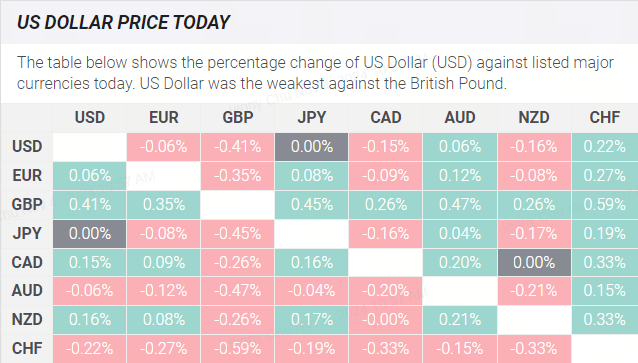Screen dimensions: 638x363
Task: Click the CAD vs JPY 0.16% cell
Action: point(312,262)
